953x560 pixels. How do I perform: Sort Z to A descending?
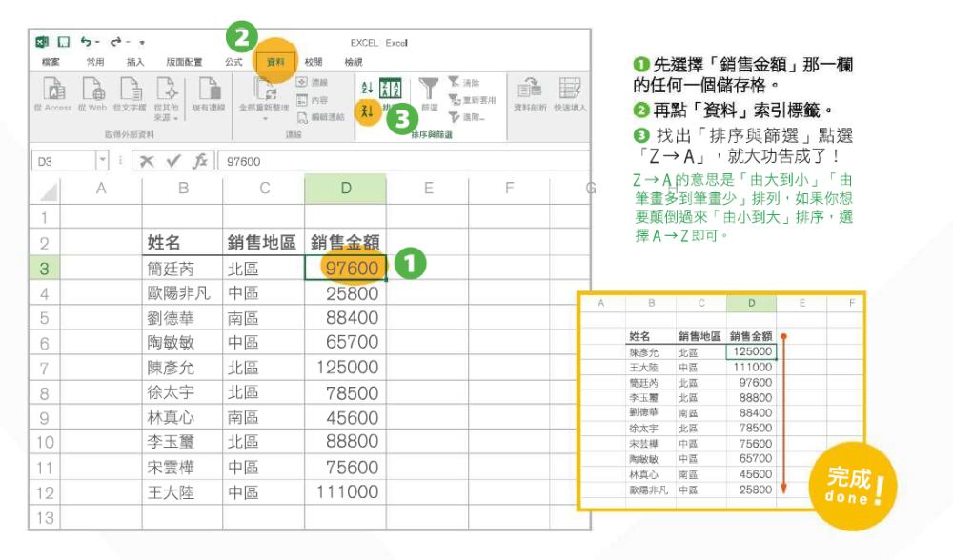[x=367, y=111]
